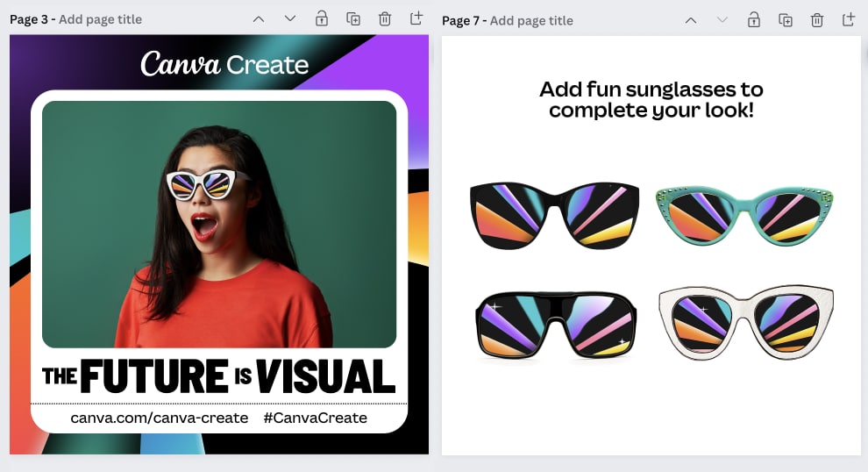
Task: Move Page 3 up with chevron arrow
Action: 259,19
